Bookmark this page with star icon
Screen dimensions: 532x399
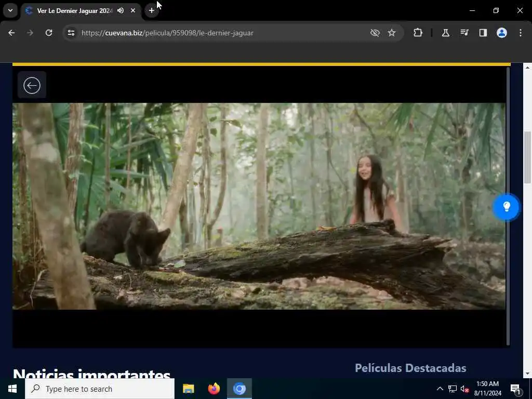pos(392,33)
